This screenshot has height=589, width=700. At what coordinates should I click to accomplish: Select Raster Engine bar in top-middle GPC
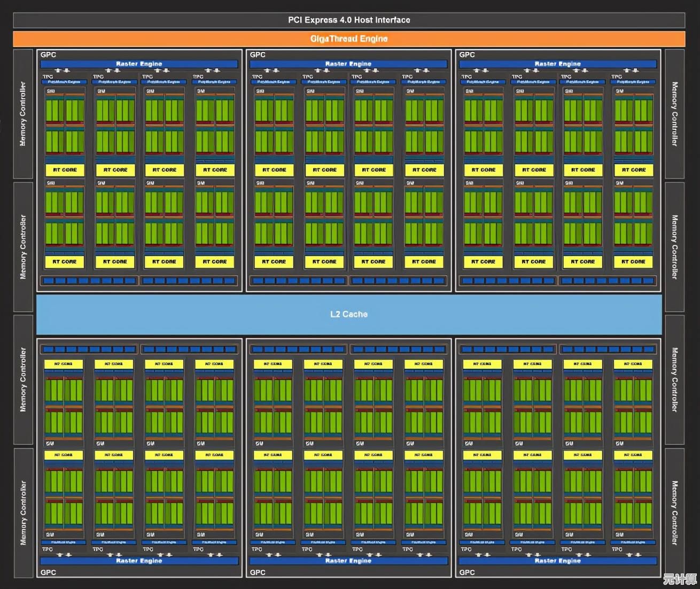click(x=348, y=64)
